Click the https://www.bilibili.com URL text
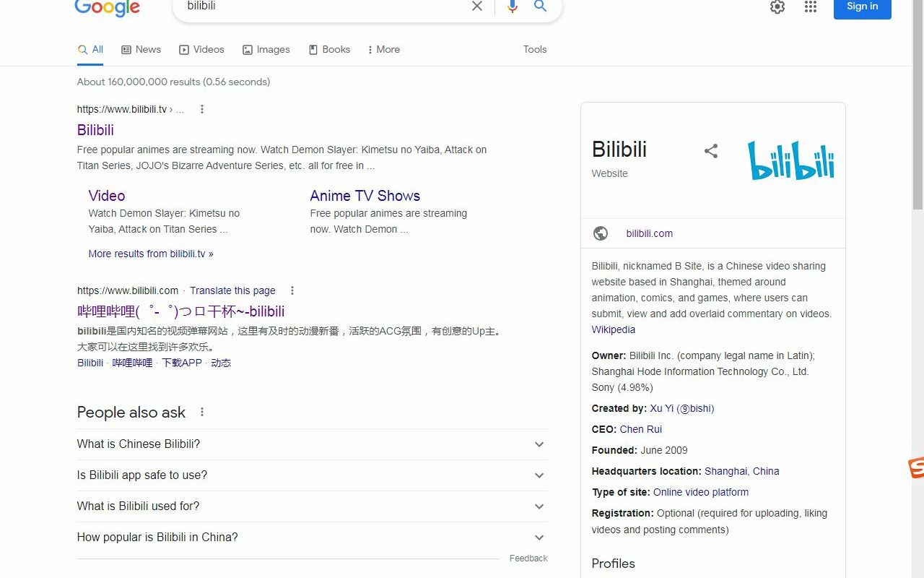This screenshot has width=924, height=578. pos(128,290)
